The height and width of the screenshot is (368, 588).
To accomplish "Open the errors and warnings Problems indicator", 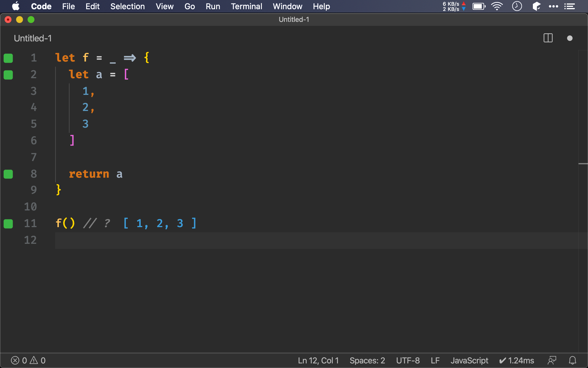I will pos(28,360).
